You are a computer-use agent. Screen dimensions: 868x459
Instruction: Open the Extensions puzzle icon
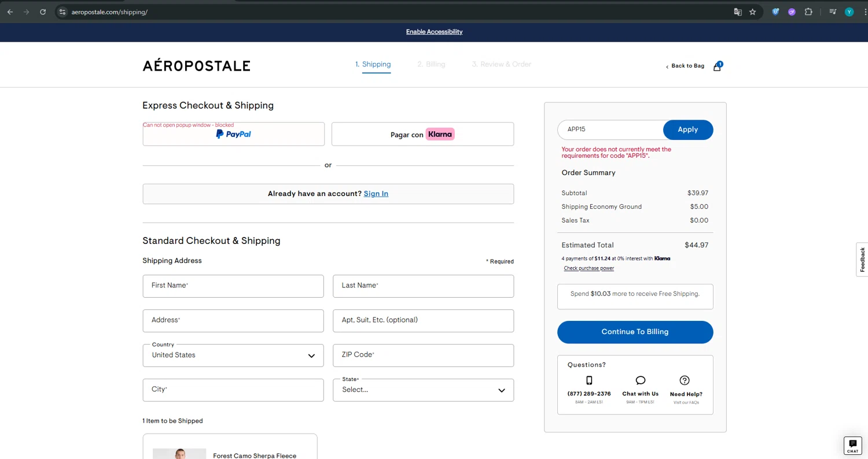pyautogui.click(x=808, y=12)
